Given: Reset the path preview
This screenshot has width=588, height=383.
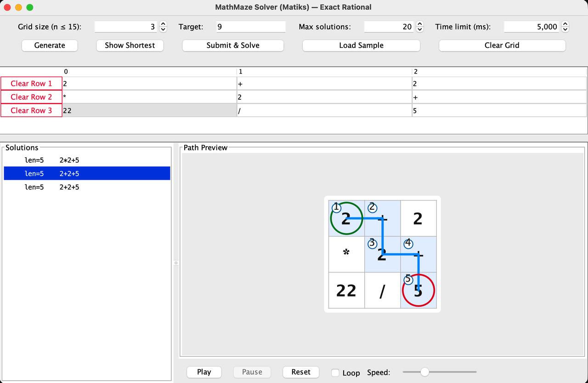Looking at the screenshot, I should tap(301, 372).
